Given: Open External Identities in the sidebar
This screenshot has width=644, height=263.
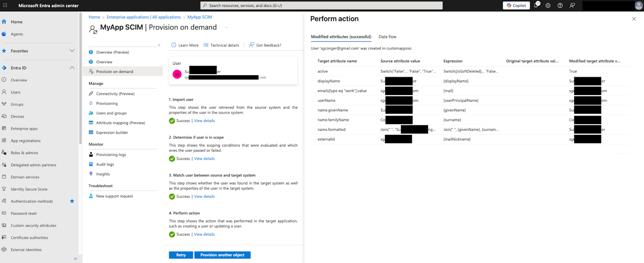Looking at the screenshot, I should coord(26,250).
